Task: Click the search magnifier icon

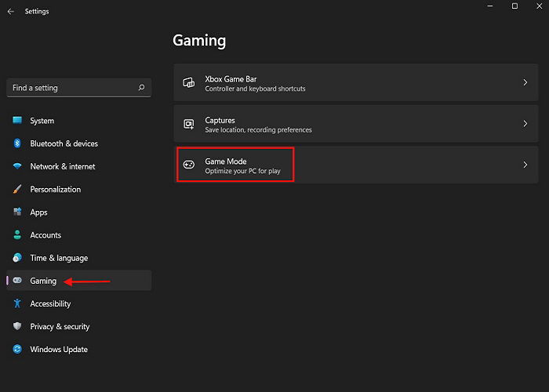Action: point(141,88)
